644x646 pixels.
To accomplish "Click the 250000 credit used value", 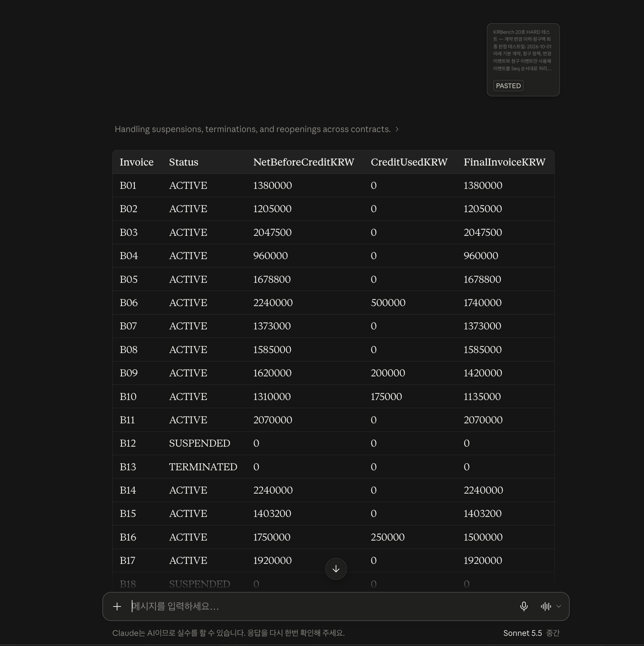I will coord(388,537).
